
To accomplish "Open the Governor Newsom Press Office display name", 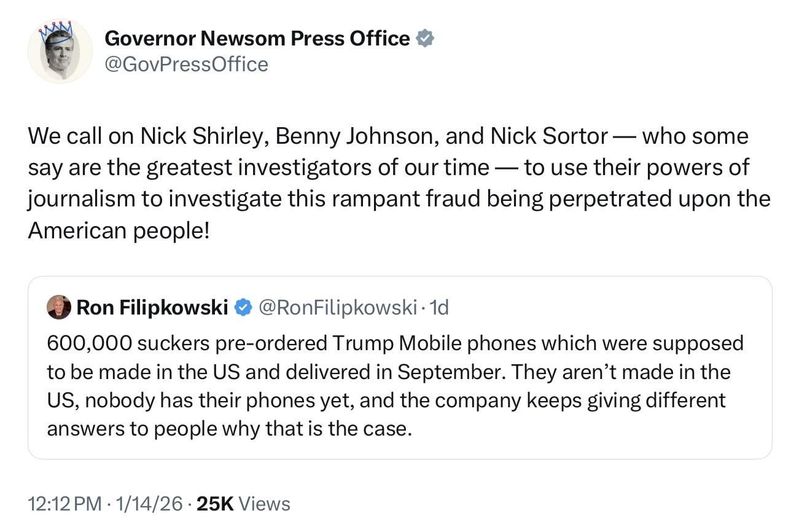I will (x=257, y=39).
